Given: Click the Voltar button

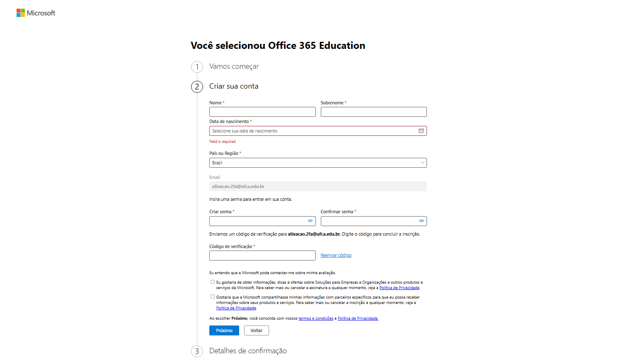Looking at the screenshot, I should [256, 330].
